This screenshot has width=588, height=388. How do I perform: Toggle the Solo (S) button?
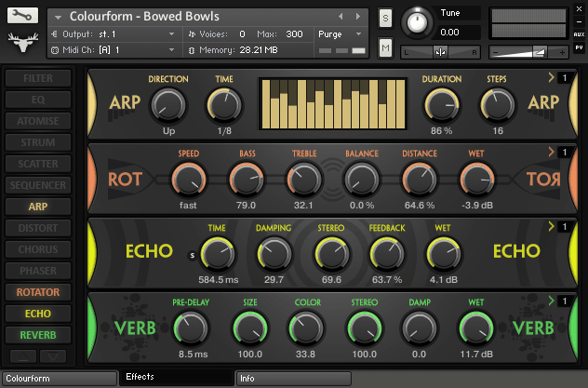tap(385, 20)
